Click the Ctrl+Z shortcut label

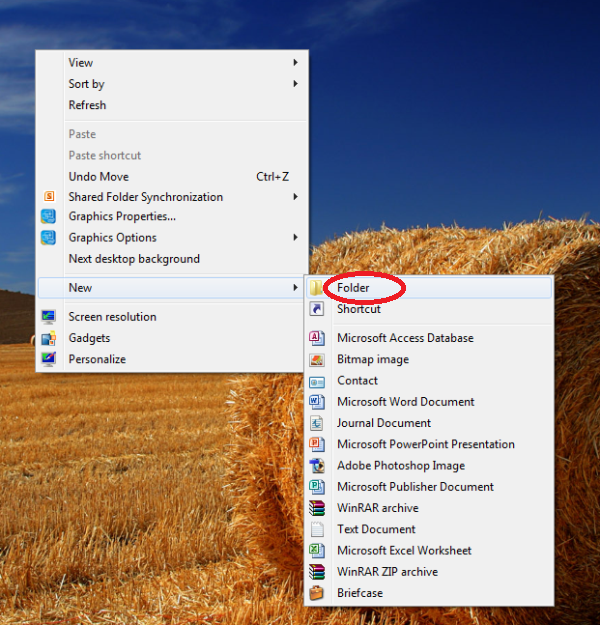(272, 177)
